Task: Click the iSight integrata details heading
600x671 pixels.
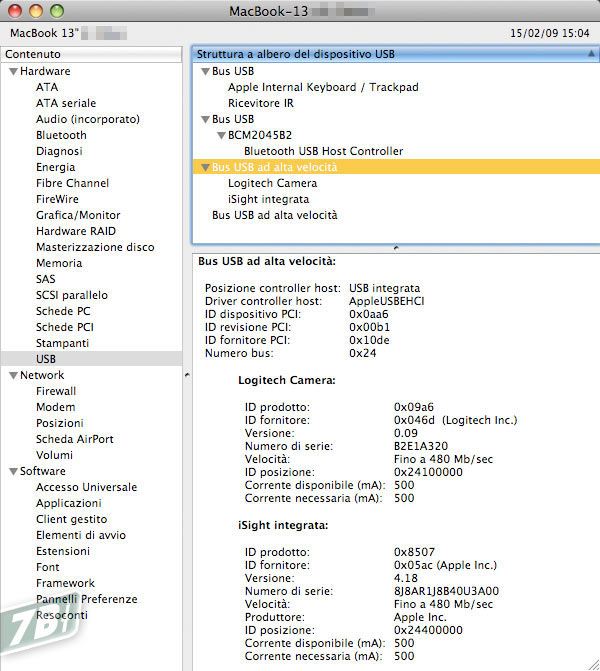Action: (283, 525)
